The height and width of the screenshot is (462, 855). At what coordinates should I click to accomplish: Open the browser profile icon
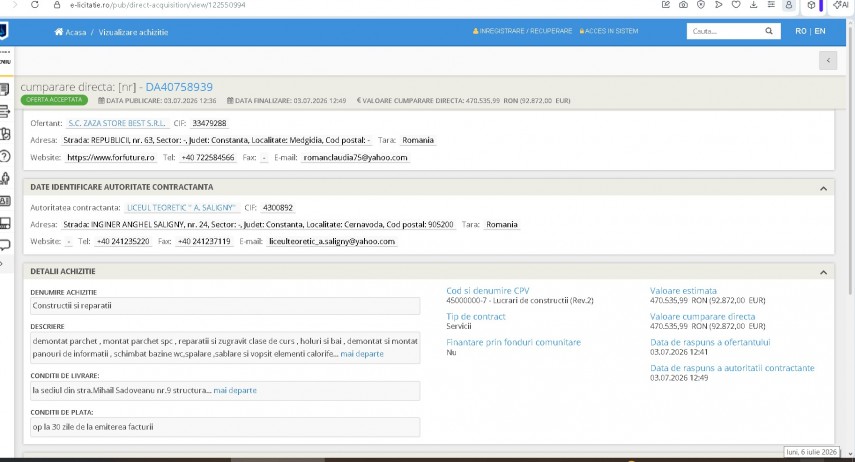788,5
